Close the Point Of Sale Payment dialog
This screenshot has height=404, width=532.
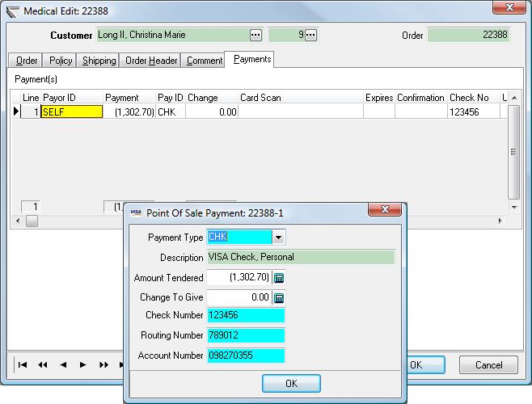click(385, 209)
